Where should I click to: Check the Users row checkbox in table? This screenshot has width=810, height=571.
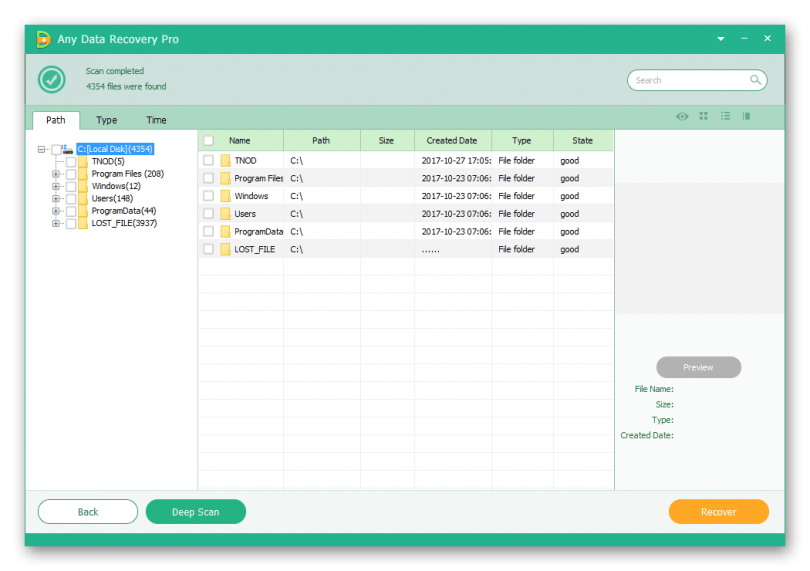click(x=209, y=213)
